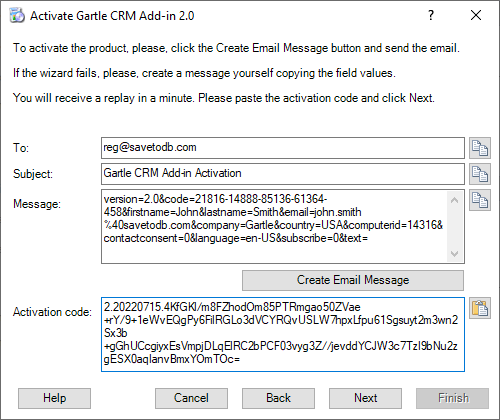Click inside the Activation code box

click(283, 334)
